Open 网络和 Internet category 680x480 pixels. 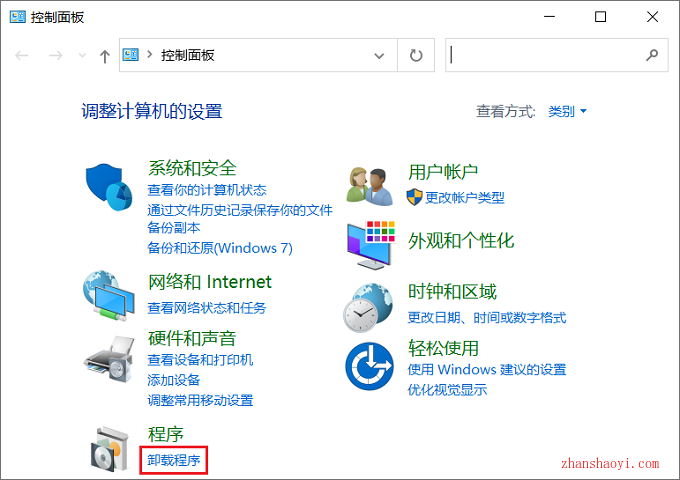pyautogui.click(x=210, y=282)
